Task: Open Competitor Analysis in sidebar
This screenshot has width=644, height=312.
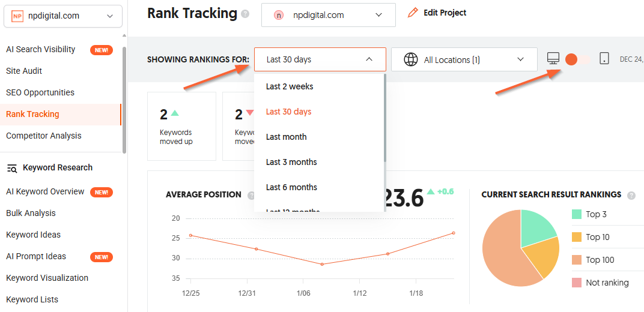Action: (x=44, y=135)
